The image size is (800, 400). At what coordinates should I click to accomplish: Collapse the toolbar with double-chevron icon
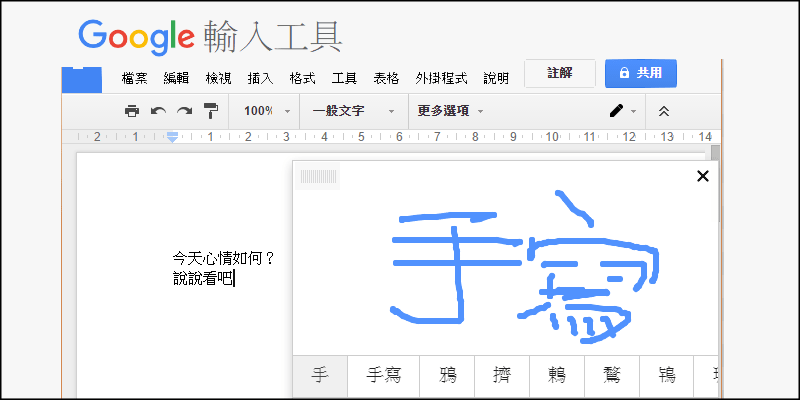pos(663,111)
